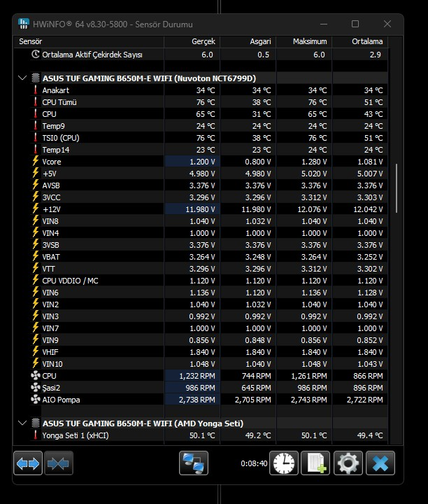Click the thermometer icon beside Yonga Seti 1 (xHCI)

click(36, 435)
